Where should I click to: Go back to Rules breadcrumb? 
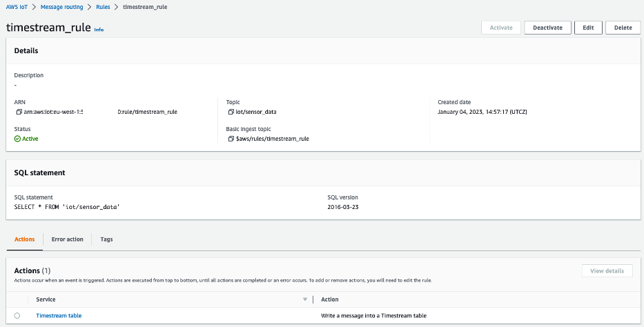pos(103,7)
